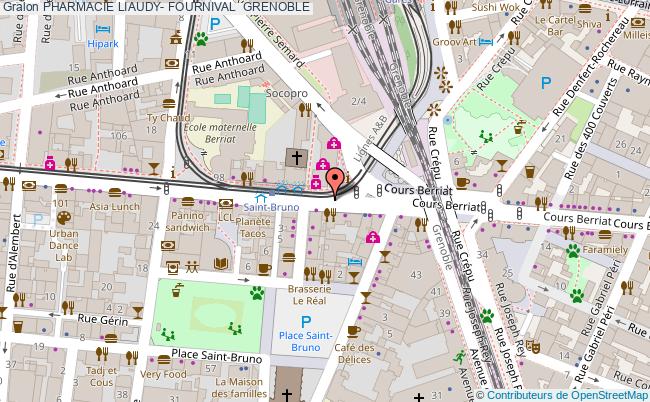Viewport: 650px width, 402px height.
Task: Click the Panino sandwich label
Action: point(187,221)
